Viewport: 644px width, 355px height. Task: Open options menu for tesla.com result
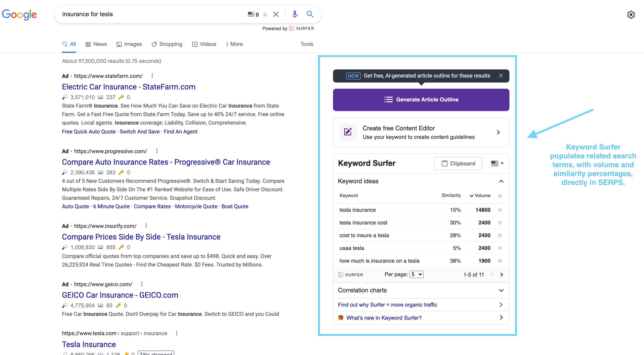176,333
